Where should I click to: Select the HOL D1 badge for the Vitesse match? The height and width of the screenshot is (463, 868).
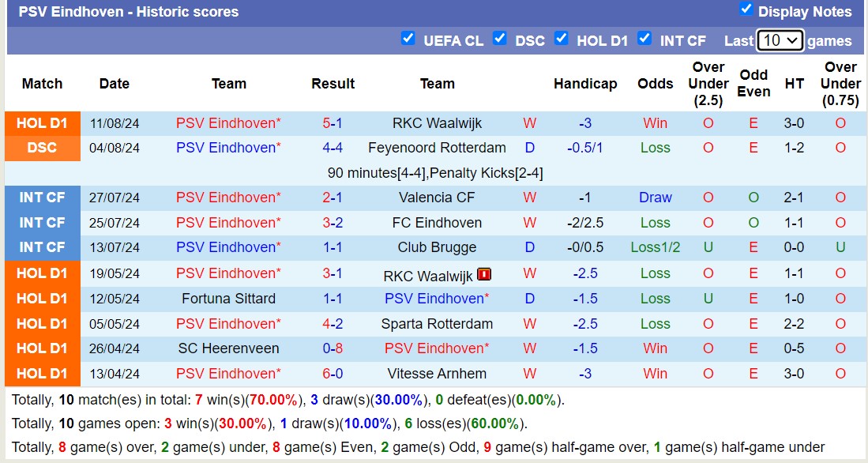click(42, 373)
